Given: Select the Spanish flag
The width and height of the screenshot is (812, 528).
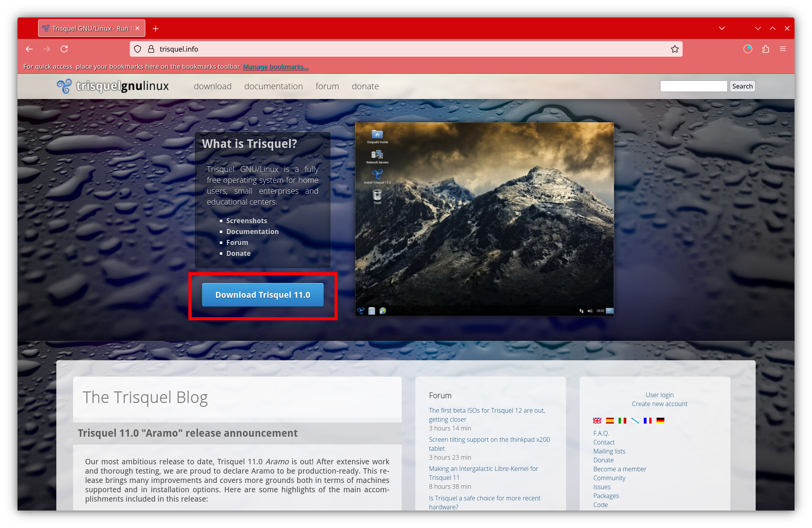Looking at the screenshot, I should 610,420.
